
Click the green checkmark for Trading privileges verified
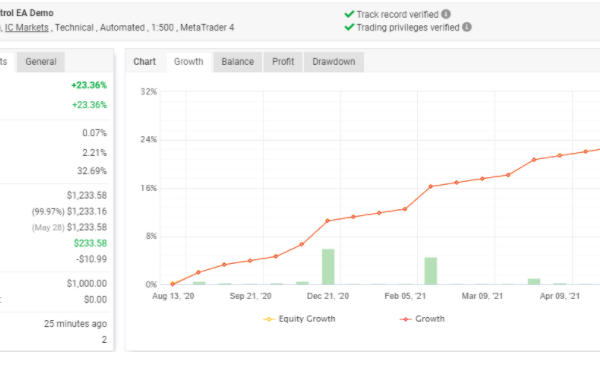349,27
